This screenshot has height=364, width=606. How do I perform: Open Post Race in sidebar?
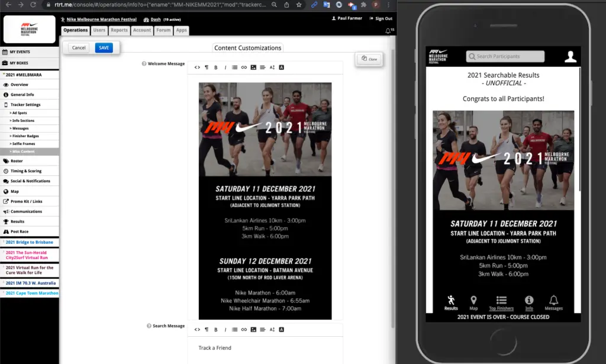pos(30,231)
